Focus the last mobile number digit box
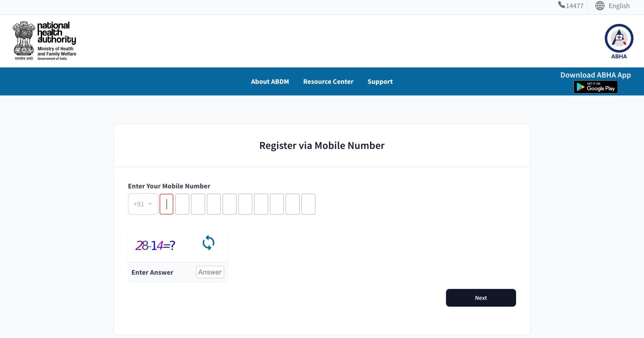The image size is (644, 338). click(x=308, y=204)
